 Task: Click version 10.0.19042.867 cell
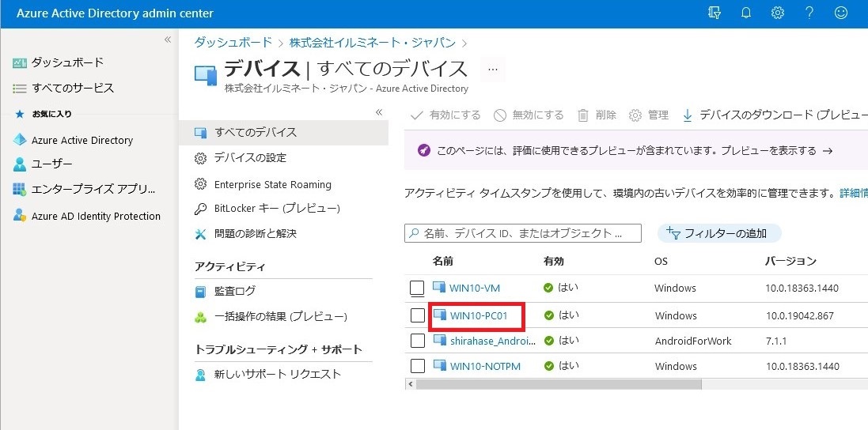800,316
